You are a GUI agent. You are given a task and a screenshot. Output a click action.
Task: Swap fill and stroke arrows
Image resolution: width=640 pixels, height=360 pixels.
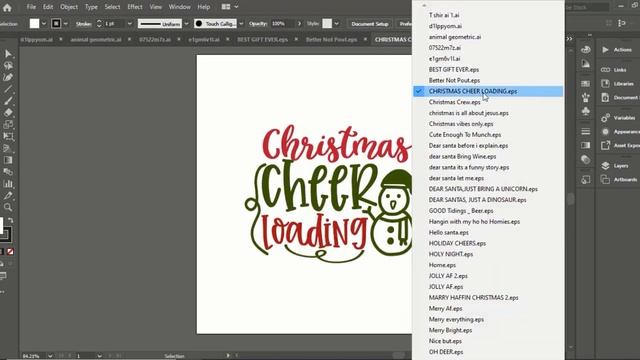[x=11, y=220]
